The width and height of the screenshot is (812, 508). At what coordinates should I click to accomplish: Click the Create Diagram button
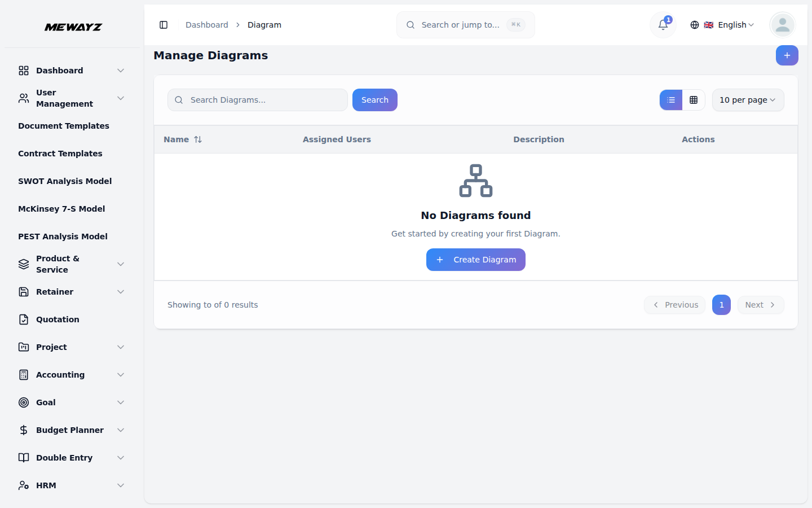pos(475,260)
